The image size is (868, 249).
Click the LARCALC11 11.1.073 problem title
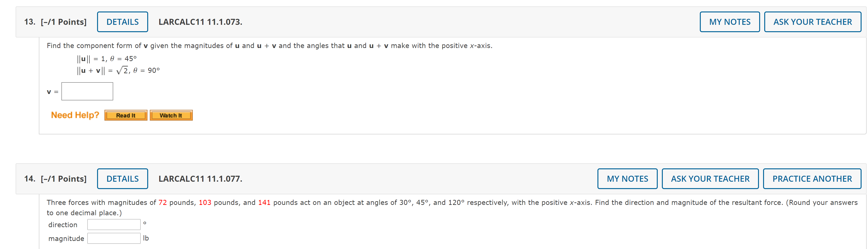(200, 22)
